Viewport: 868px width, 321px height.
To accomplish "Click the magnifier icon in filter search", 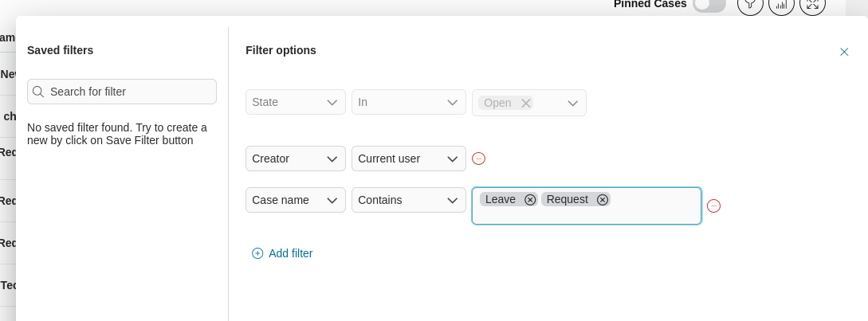I will click(38, 92).
